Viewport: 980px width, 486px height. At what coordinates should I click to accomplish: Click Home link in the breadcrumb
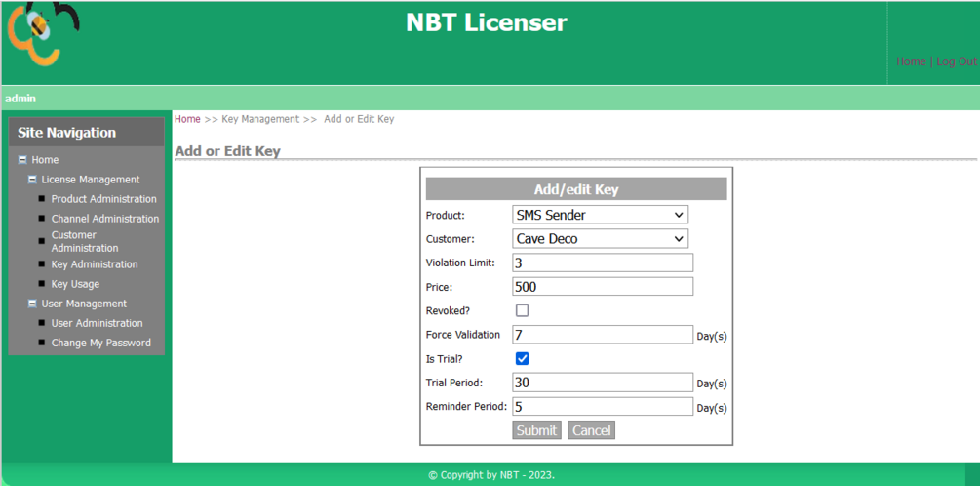[187, 119]
